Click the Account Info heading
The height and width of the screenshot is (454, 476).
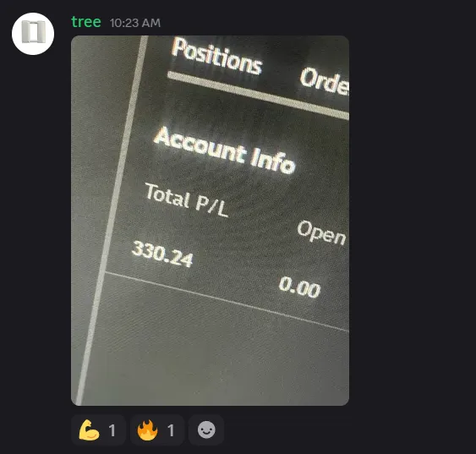(225, 150)
